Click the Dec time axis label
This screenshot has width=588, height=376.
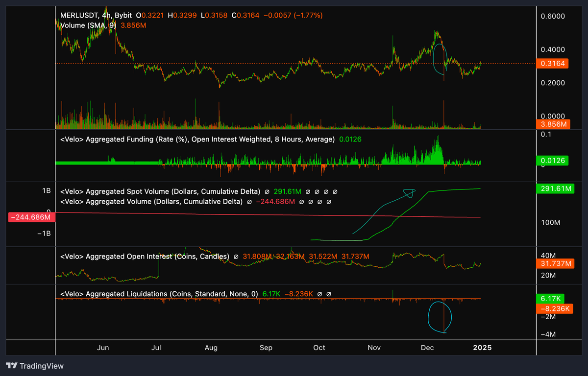pos(427,348)
